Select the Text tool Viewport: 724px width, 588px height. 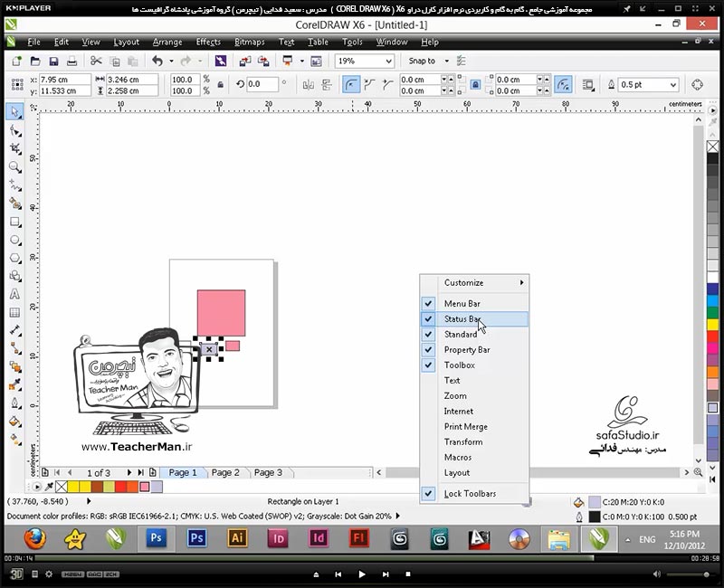14,294
